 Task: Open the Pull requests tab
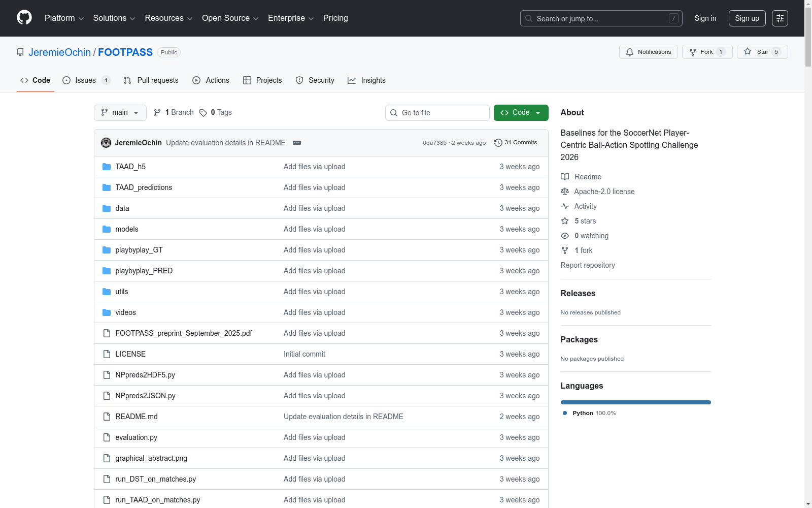click(151, 80)
